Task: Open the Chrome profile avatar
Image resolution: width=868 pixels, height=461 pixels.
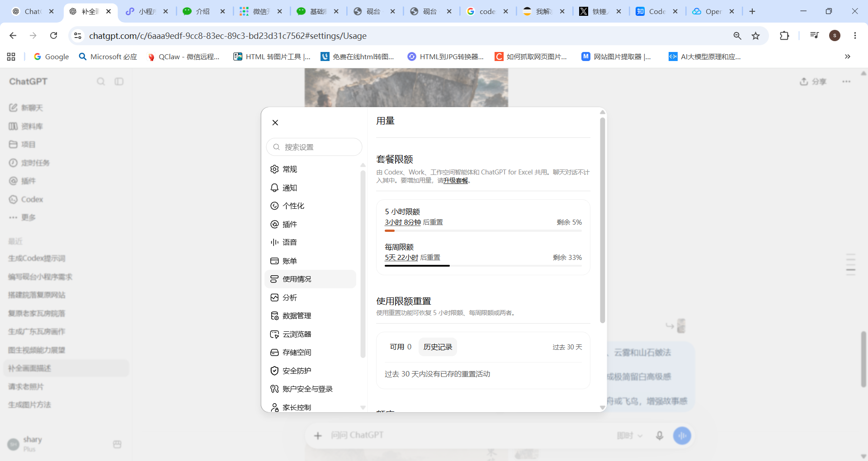Action: click(835, 36)
